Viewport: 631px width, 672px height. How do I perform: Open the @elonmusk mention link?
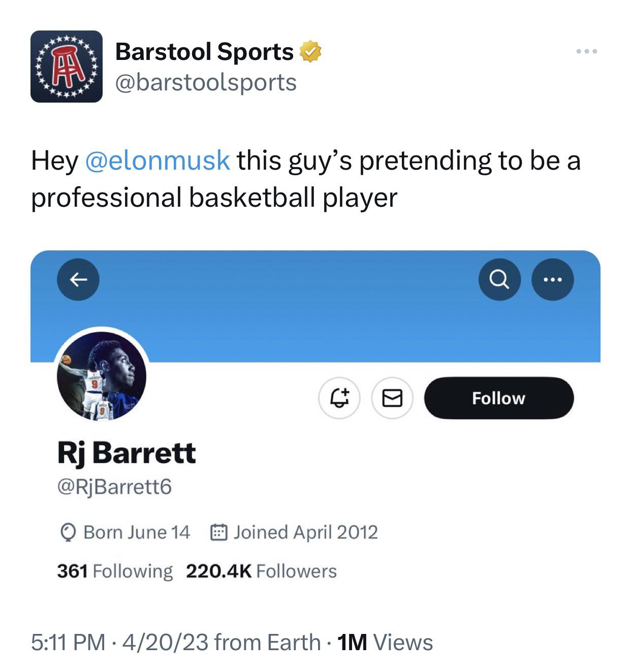pyautogui.click(x=157, y=161)
